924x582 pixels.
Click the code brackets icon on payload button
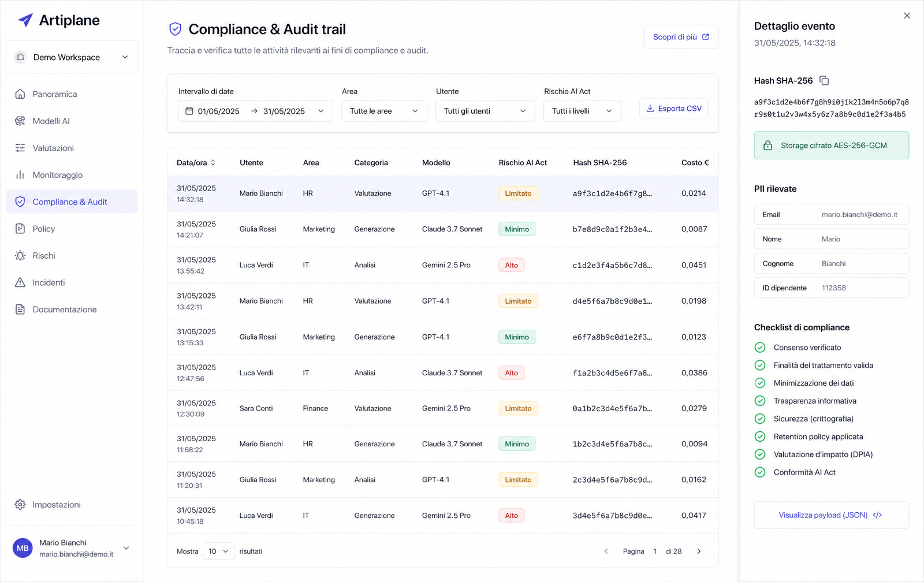(877, 515)
